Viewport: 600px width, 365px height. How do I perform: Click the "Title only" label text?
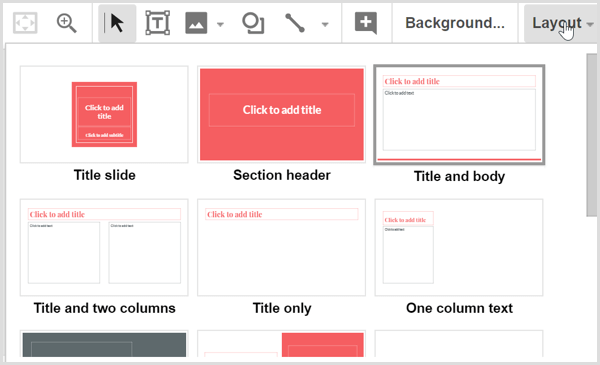(x=282, y=308)
